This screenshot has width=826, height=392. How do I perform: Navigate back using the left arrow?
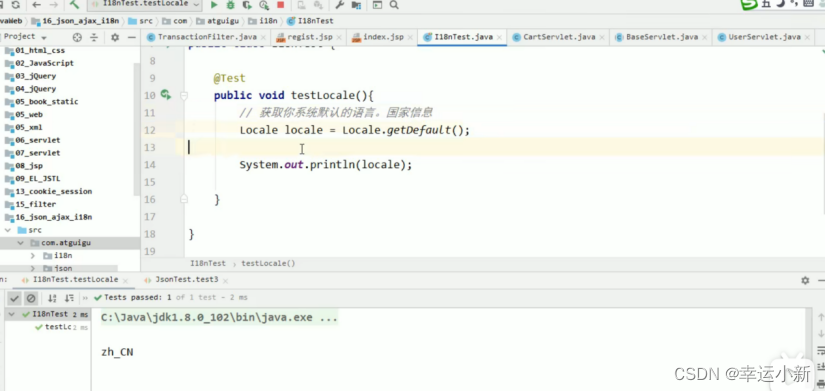click(36, 5)
